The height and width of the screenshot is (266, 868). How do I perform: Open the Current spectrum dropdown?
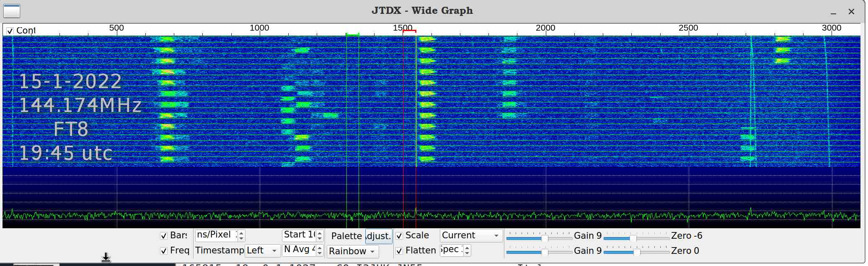[471, 236]
